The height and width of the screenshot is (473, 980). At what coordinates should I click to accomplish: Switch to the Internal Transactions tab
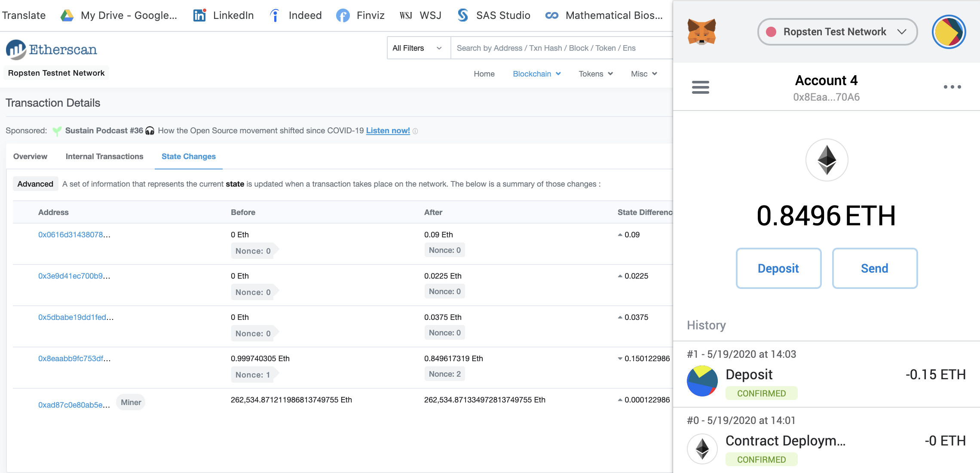[104, 157]
